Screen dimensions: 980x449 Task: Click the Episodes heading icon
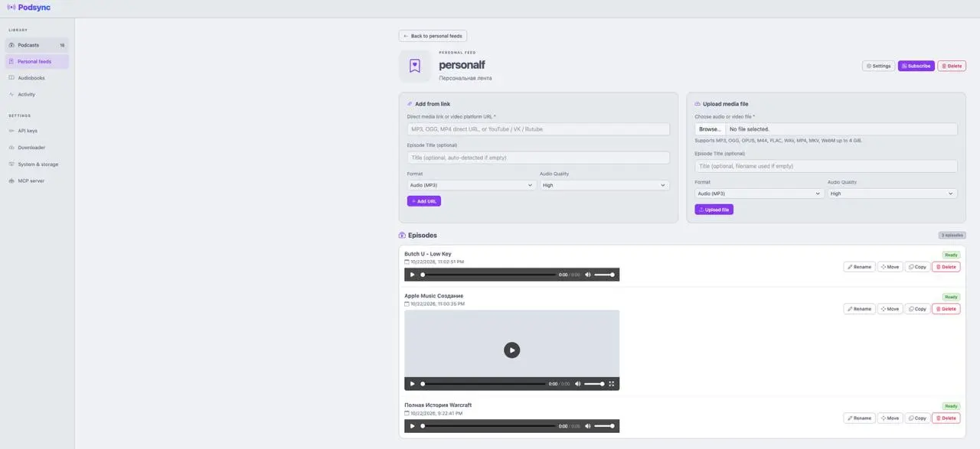402,236
